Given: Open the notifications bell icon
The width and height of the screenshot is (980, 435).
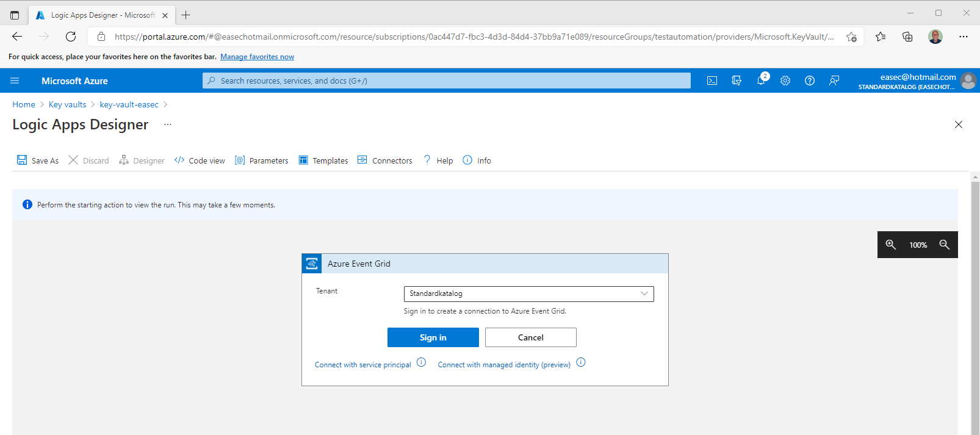Looking at the screenshot, I should 761,81.
